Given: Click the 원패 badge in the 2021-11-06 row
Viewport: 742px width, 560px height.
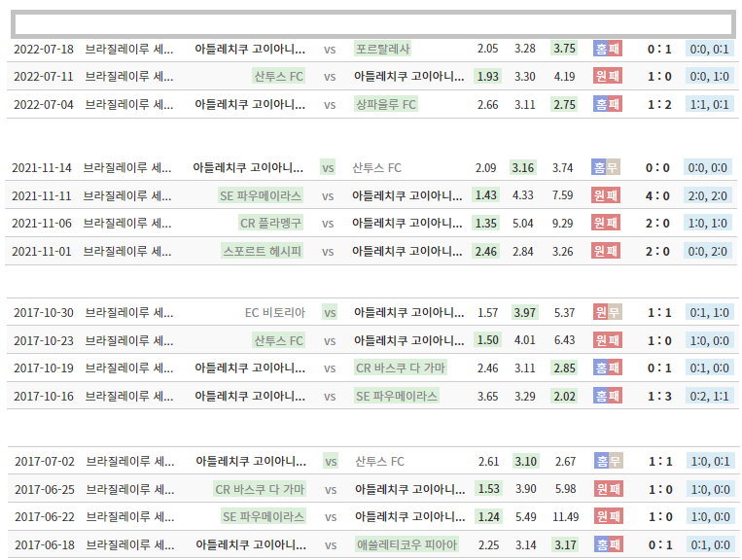Looking at the screenshot, I should click(607, 223).
